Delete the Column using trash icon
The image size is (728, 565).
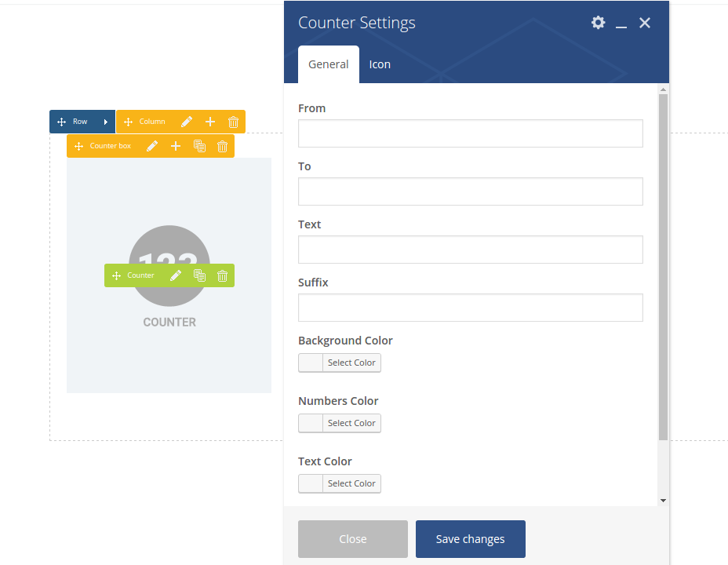(x=233, y=122)
